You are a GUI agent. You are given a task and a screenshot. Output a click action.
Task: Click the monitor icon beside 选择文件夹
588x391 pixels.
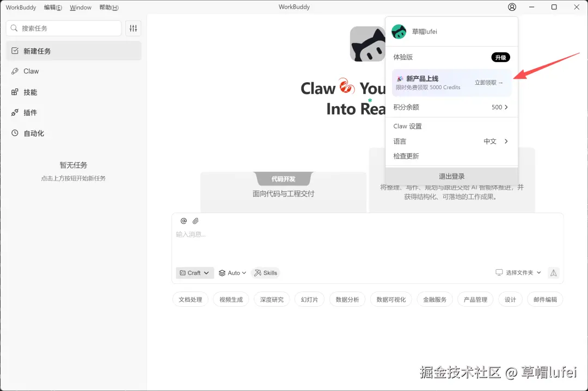point(499,272)
